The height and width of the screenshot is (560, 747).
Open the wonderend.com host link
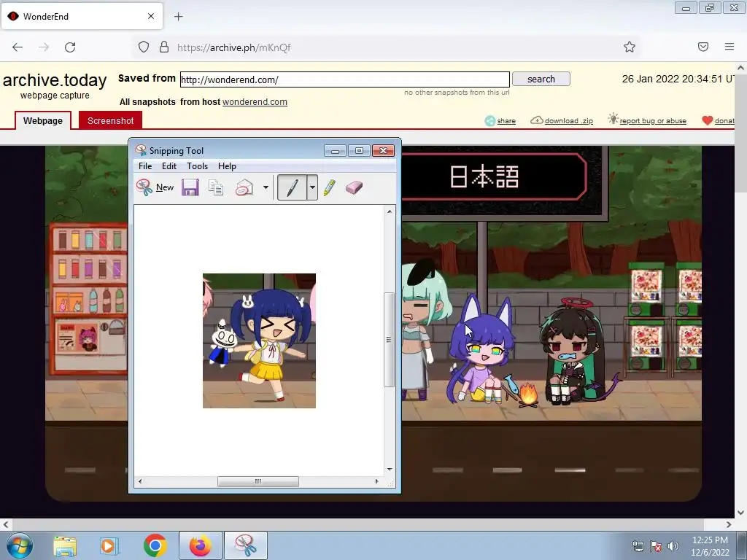pyautogui.click(x=255, y=102)
